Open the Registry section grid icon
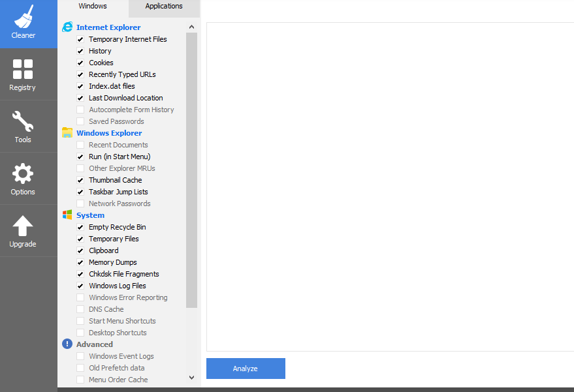 click(23, 69)
